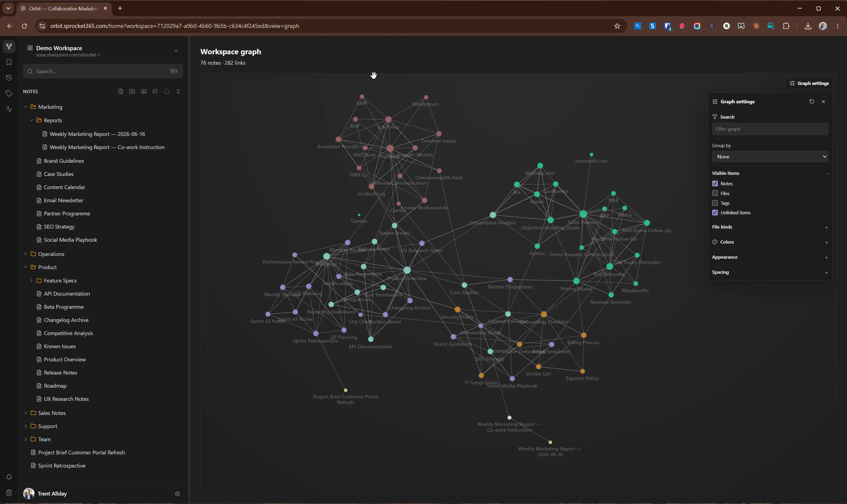Viewport: 847px width, 504px height.
Task: Open the notifications bell icon
Action: (x=9, y=477)
